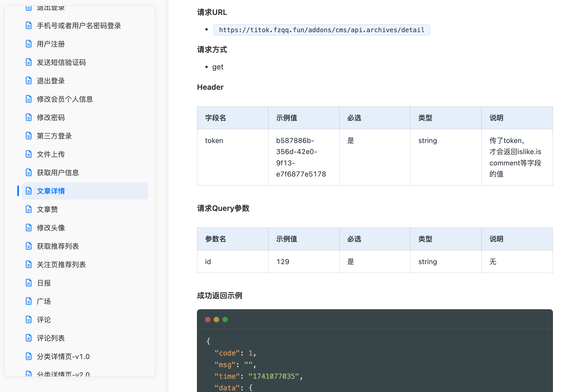The width and height of the screenshot is (580, 392).
Task: Open 修改会员个人信息 in sidebar
Action: coord(65,99)
